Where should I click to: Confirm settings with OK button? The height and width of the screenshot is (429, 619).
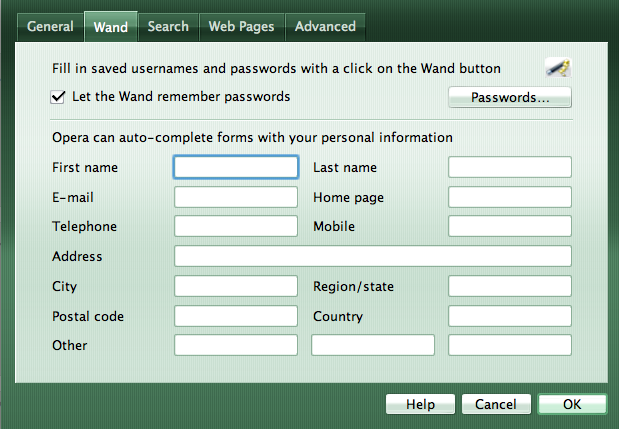(572, 404)
